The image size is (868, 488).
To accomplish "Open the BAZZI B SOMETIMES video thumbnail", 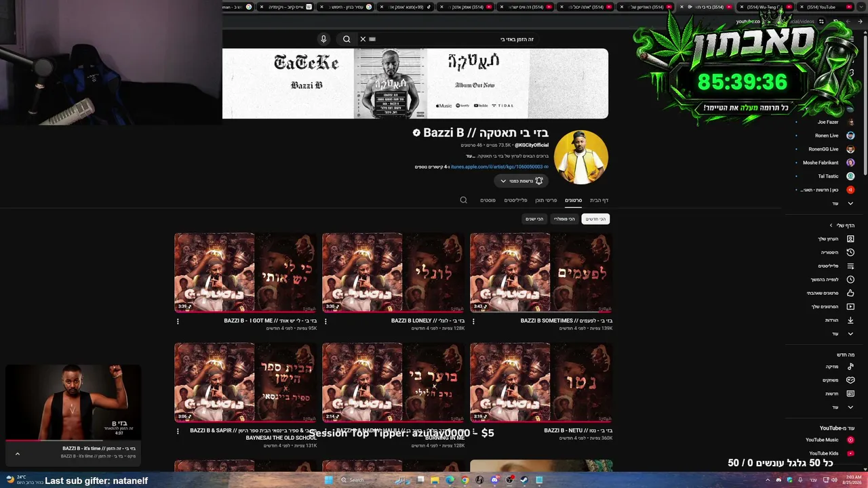I will [541, 272].
